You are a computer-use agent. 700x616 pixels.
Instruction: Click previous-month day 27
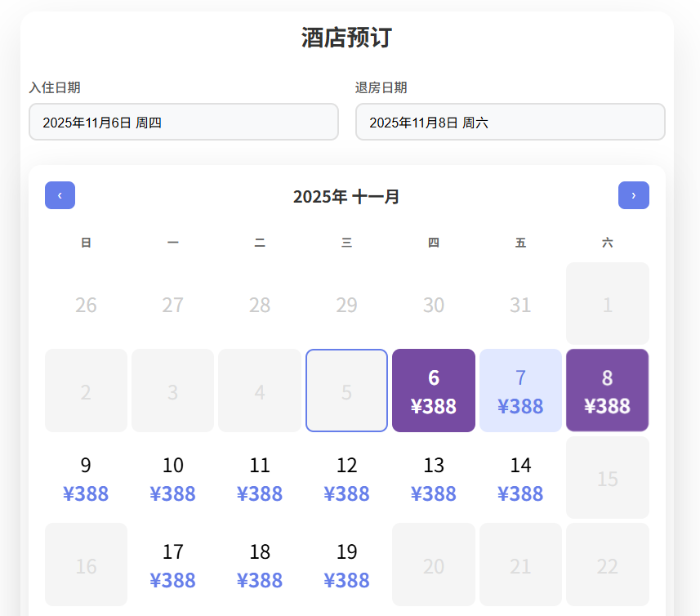point(173,305)
